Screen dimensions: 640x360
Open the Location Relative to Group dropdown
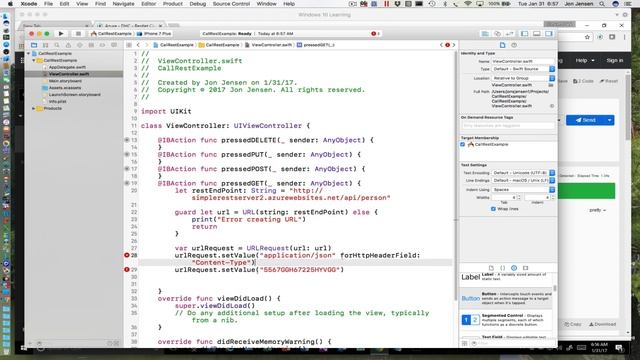click(523, 78)
